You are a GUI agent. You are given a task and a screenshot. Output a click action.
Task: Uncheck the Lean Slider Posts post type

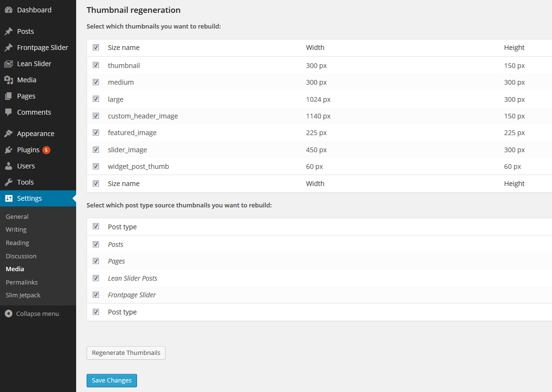point(96,278)
